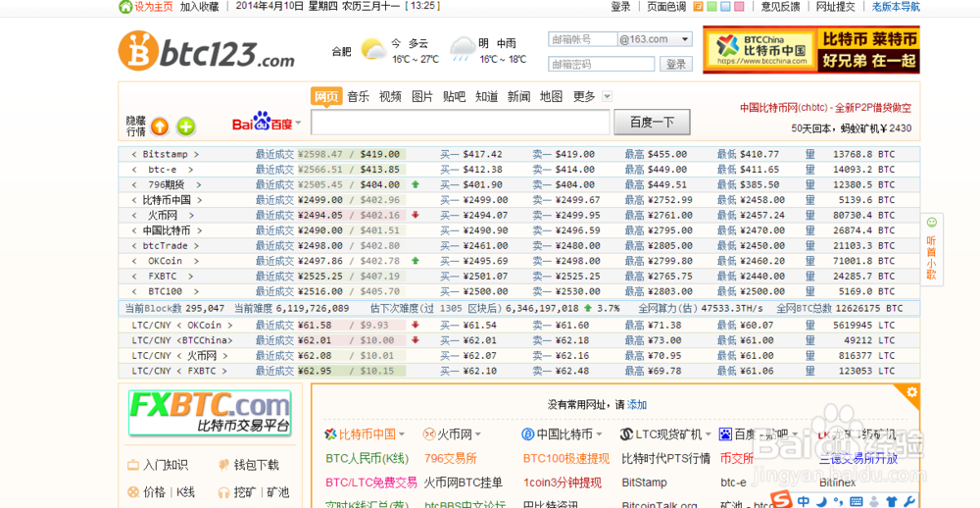Toggle the punctuation mode icon in the IME bar
This screenshot has height=508, width=980.
pyautogui.click(x=840, y=502)
